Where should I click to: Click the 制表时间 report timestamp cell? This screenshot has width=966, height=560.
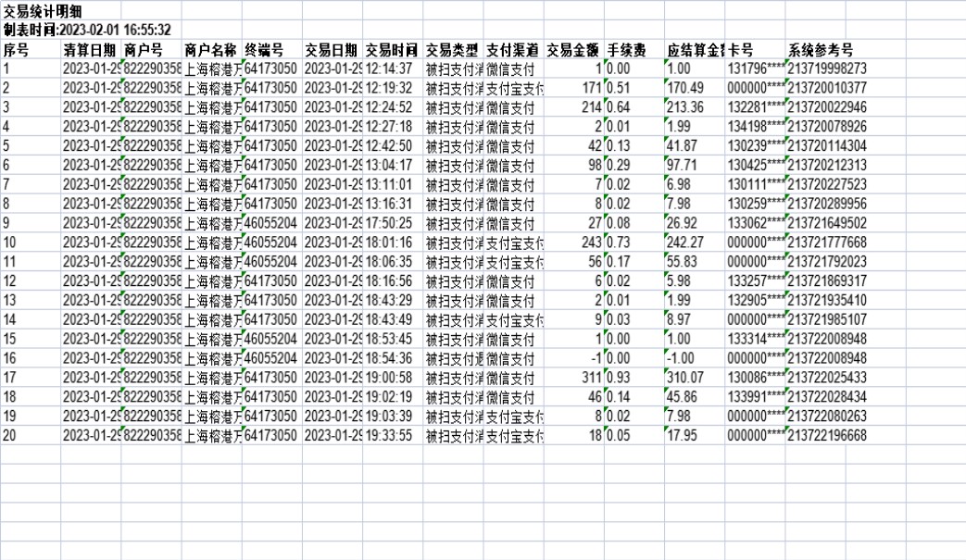[86, 31]
